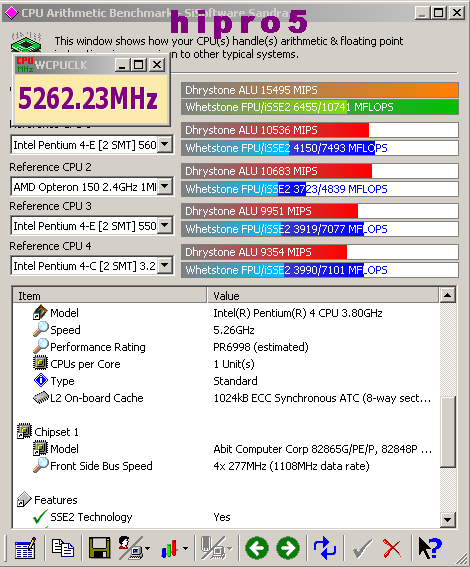The height and width of the screenshot is (567, 470).
Task: Open the AMD Opteron 150 reference CPU dropdown
Action: (165, 187)
